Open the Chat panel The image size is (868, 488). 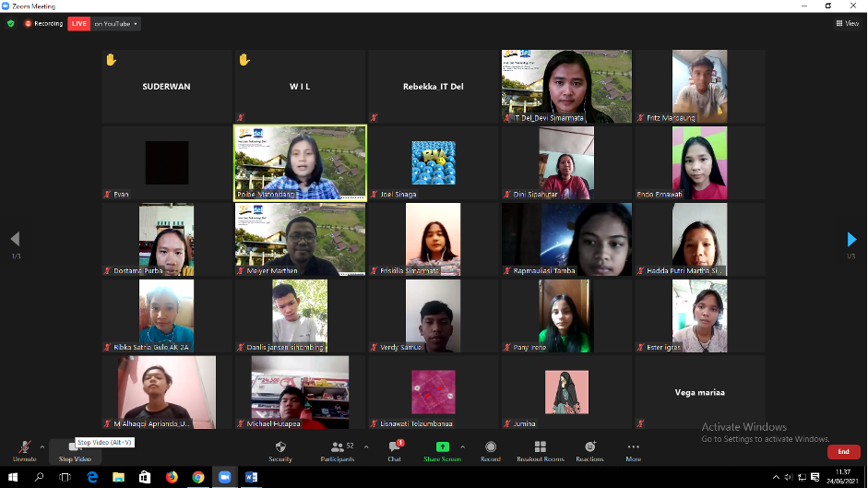pyautogui.click(x=394, y=451)
